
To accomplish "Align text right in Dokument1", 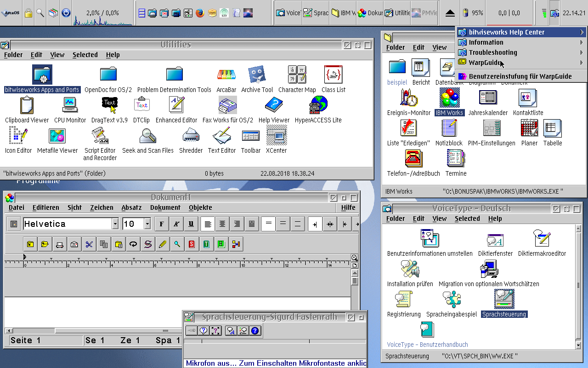I will tap(237, 224).
